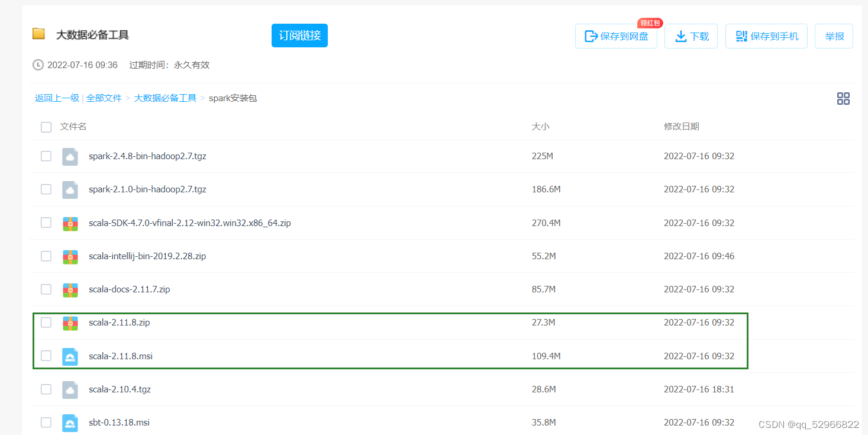Open file scala-2.11.8.msi
Viewport: 868px width, 435px height.
(x=121, y=356)
